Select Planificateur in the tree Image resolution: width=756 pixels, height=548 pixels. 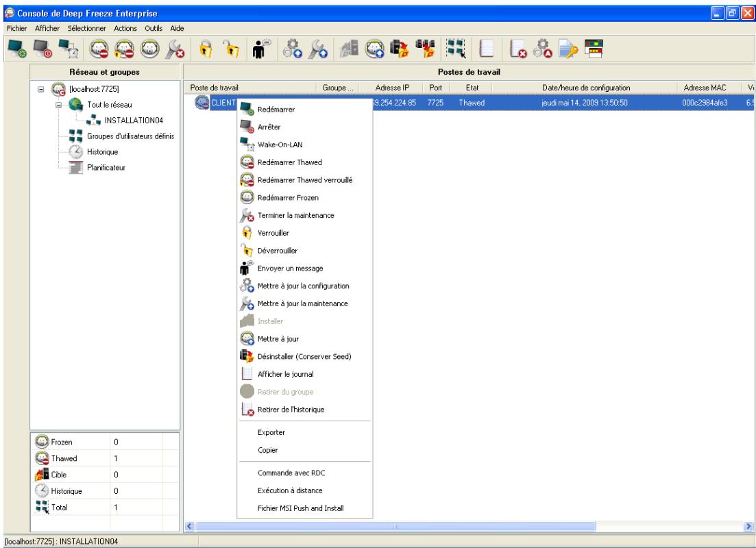point(106,168)
